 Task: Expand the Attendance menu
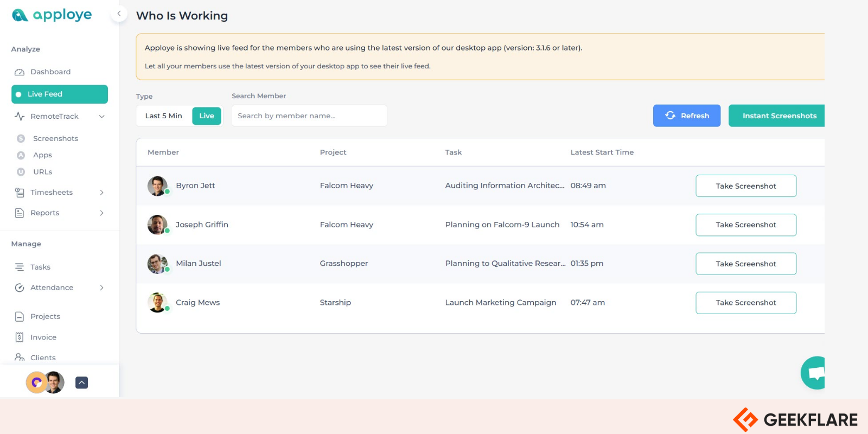click(x=101, y=288)
